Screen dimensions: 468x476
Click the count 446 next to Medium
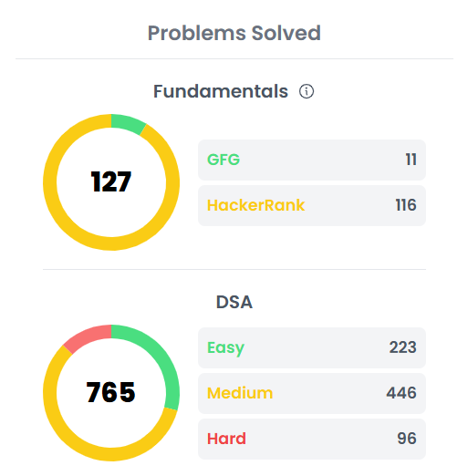401,393
